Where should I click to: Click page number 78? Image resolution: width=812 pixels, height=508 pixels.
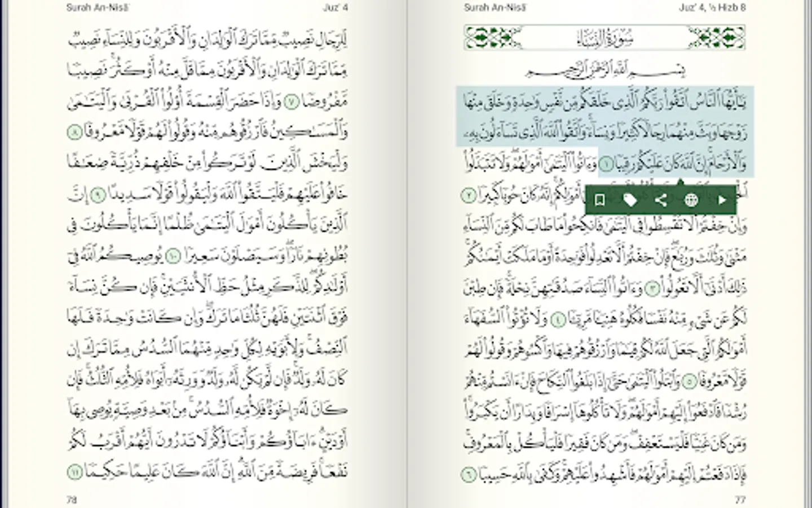tap(72, 500)
